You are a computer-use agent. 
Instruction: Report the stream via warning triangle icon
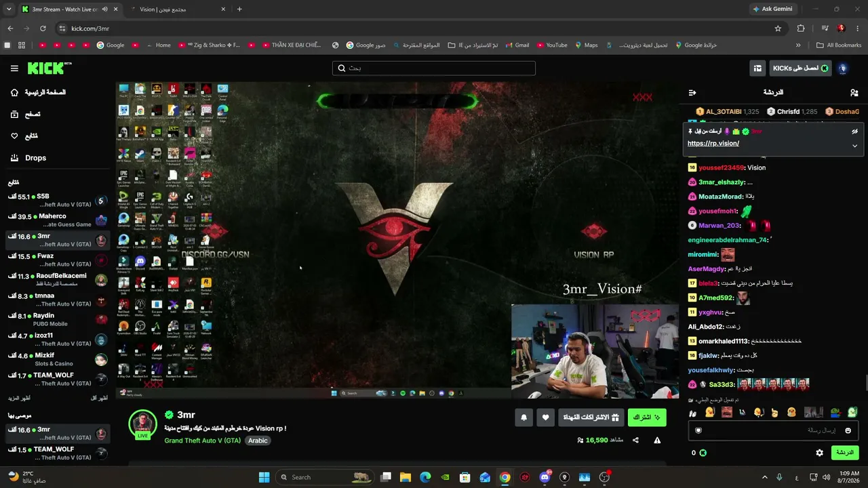tap(657, 440)
